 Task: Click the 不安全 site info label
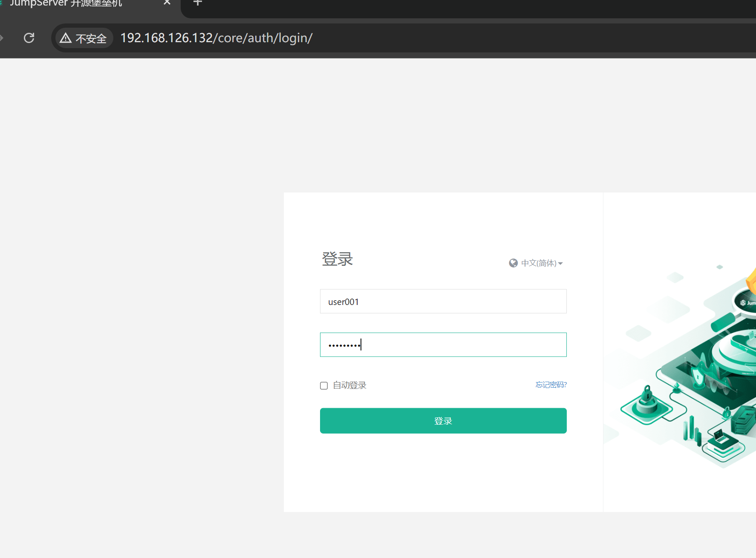tap(91, 39)
